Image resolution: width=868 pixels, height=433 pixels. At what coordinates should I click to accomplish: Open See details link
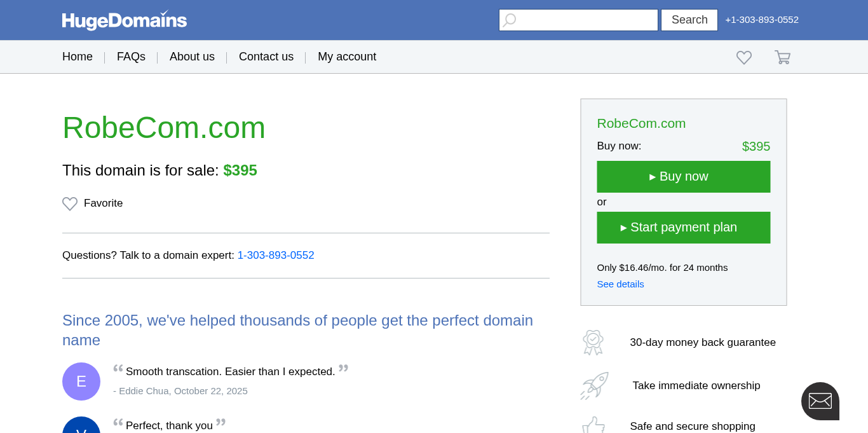coord(620,284)
